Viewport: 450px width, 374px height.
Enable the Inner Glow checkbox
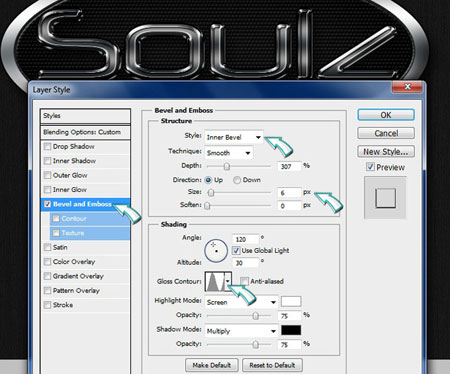[x=48, y=189]
